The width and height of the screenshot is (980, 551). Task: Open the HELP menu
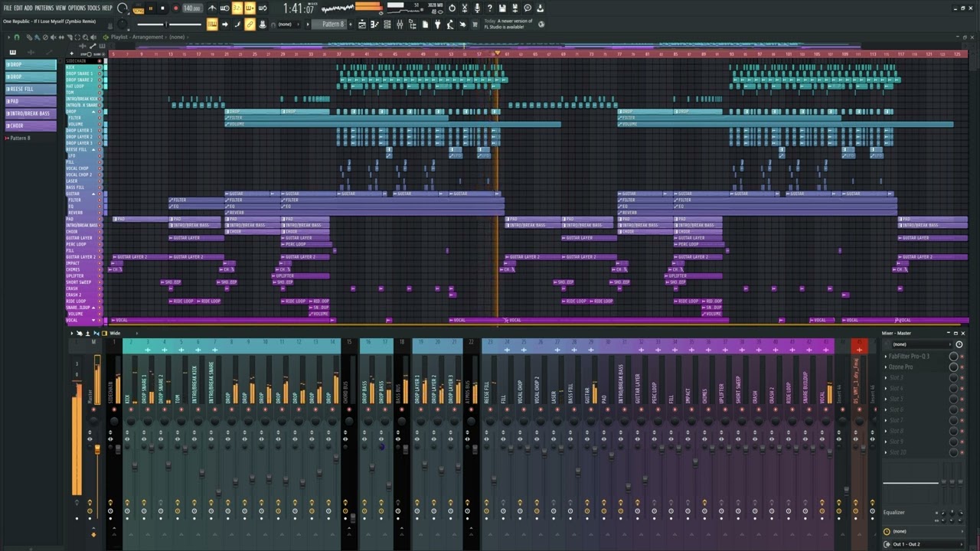click(x=107, y=8)
